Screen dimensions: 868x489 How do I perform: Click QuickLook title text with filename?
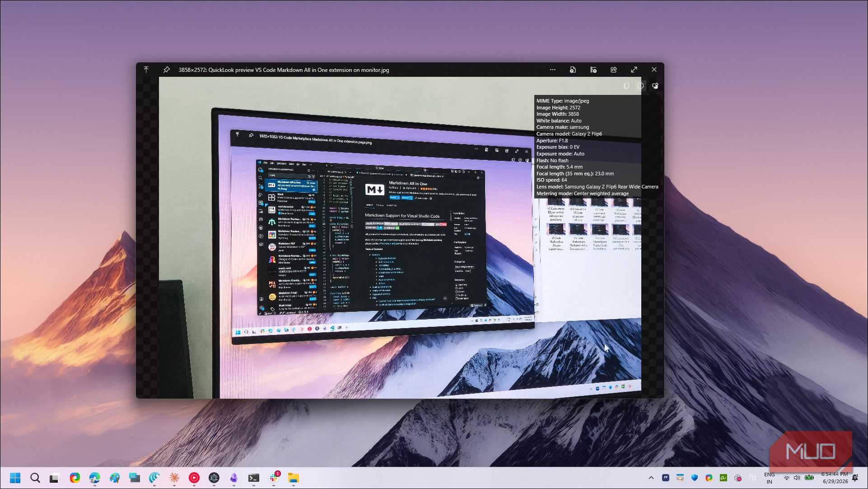point(284,70)
